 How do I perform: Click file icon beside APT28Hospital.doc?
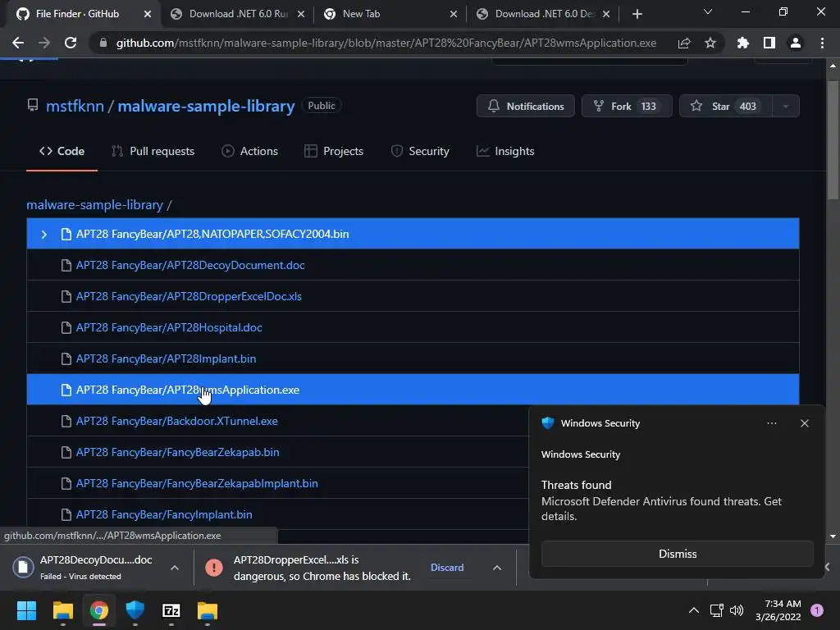[x=66, y=327]
